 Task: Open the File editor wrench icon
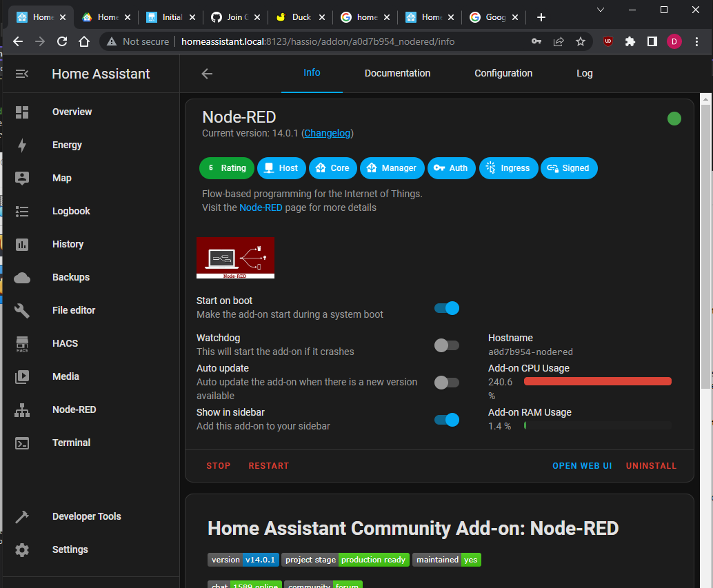click(22, 311)
